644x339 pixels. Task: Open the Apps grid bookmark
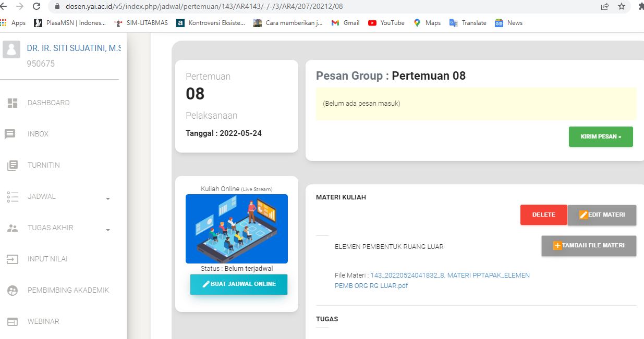(13, 23)
